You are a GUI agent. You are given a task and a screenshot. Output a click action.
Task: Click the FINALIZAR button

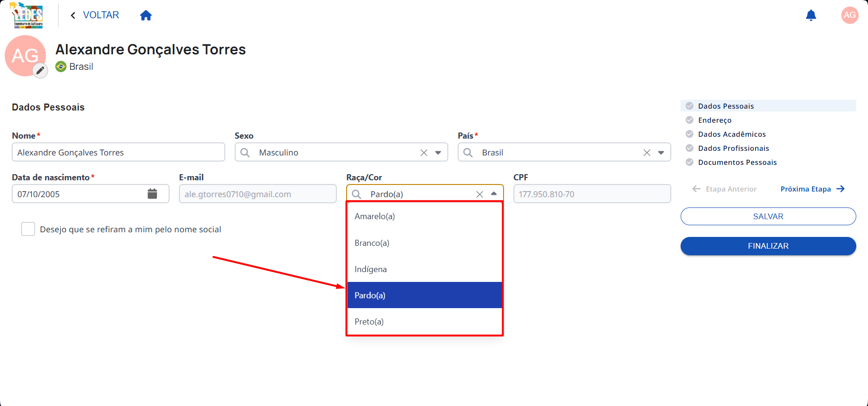768,246
